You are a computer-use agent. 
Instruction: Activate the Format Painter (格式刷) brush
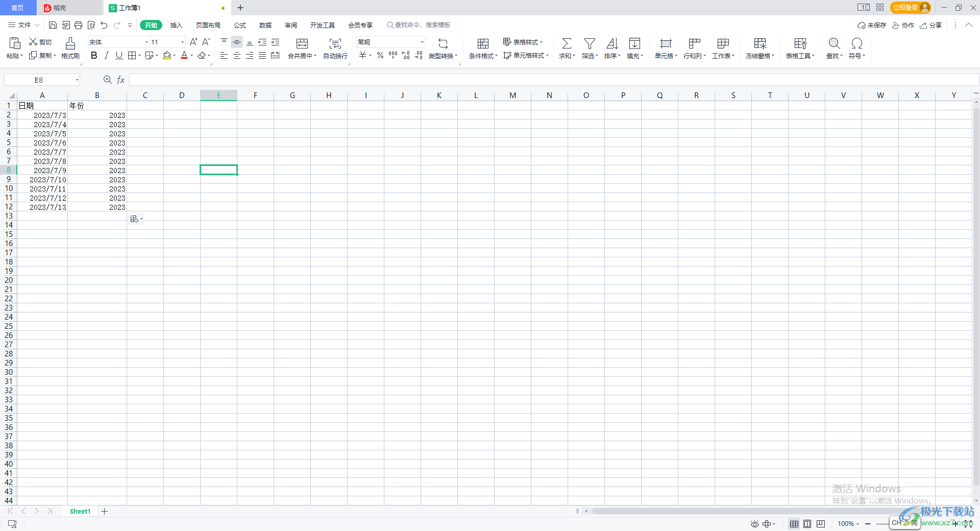point(70,48)
